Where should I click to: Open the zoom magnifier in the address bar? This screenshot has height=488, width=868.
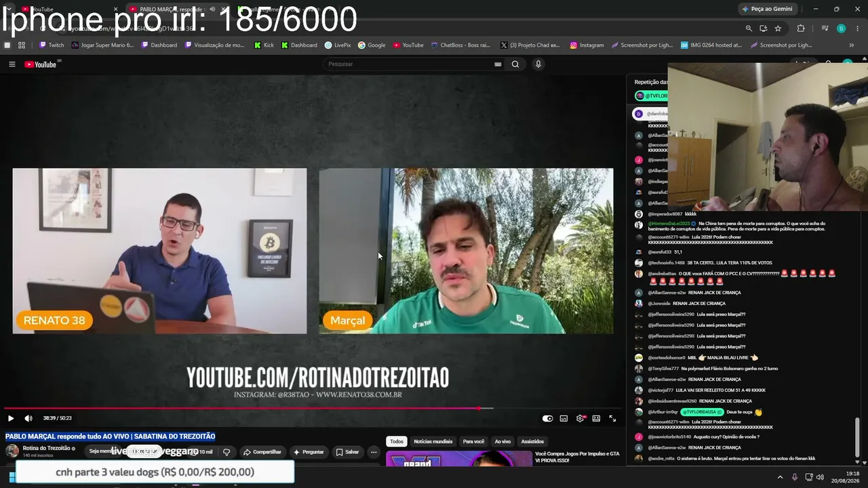(x=749, y=28)
